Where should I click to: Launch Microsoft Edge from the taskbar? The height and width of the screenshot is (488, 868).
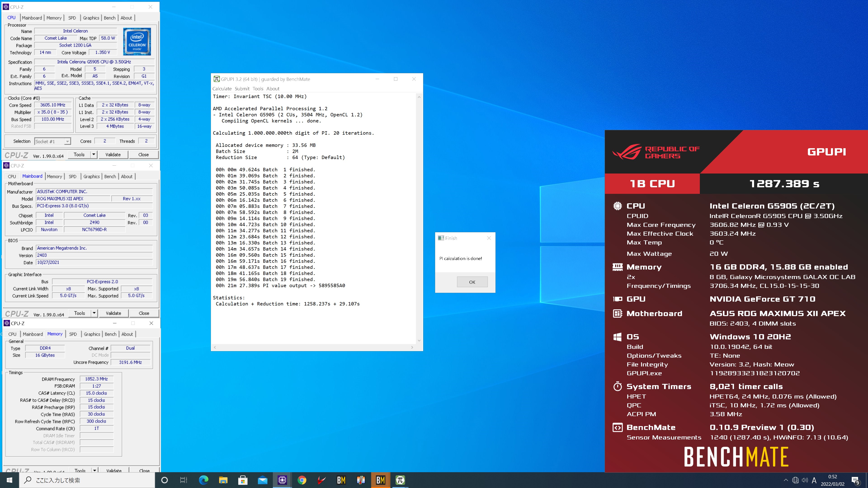click(203, 480)
